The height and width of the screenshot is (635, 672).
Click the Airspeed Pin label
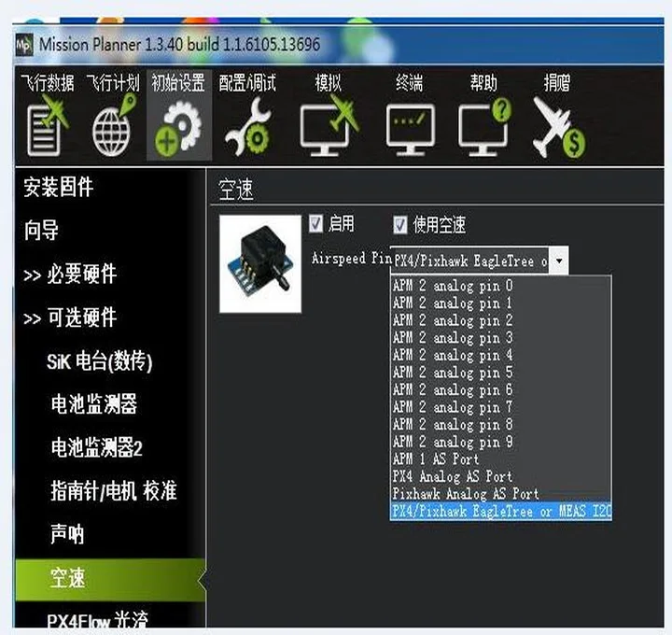(x=352, y=259)
